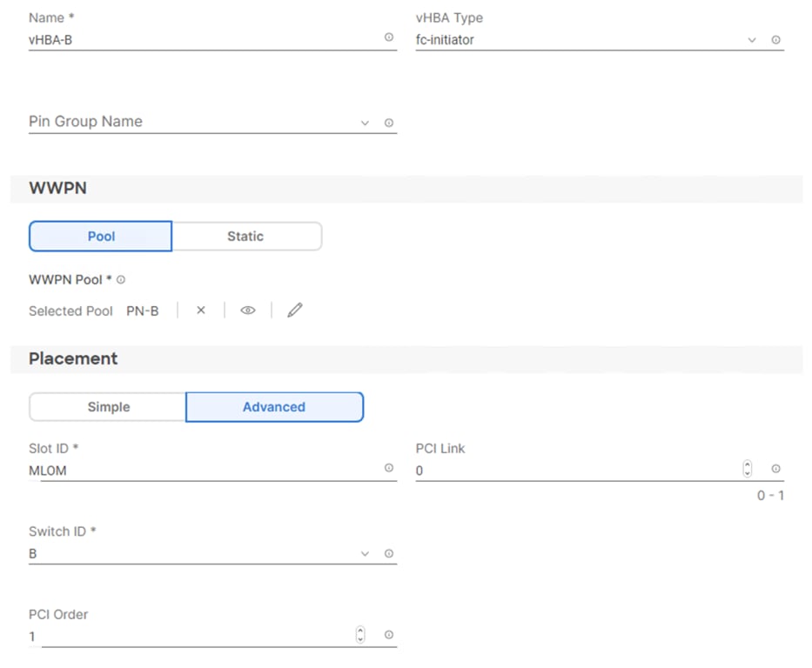
Task: View details of the PN-B pool
Action: tap(247, 311)
